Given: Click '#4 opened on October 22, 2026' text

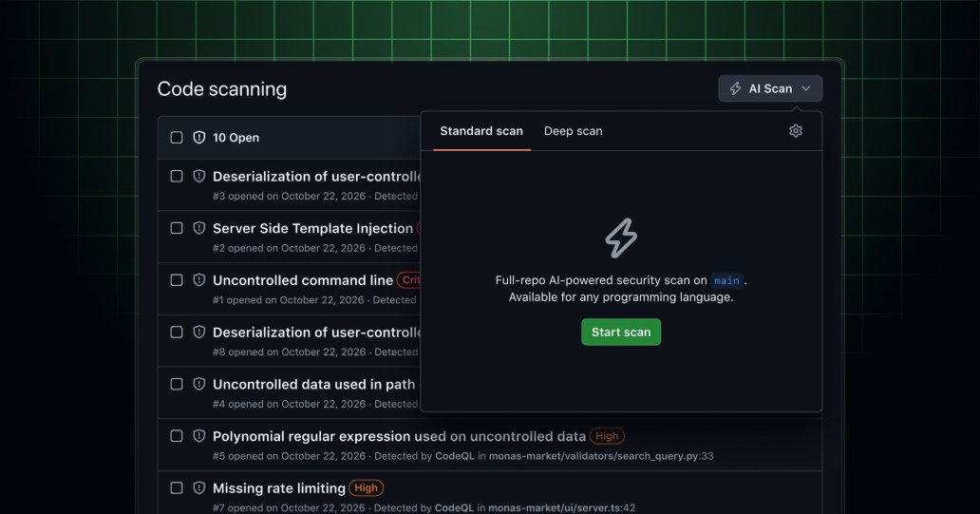Looking at the screenshot, I should 289,404.
